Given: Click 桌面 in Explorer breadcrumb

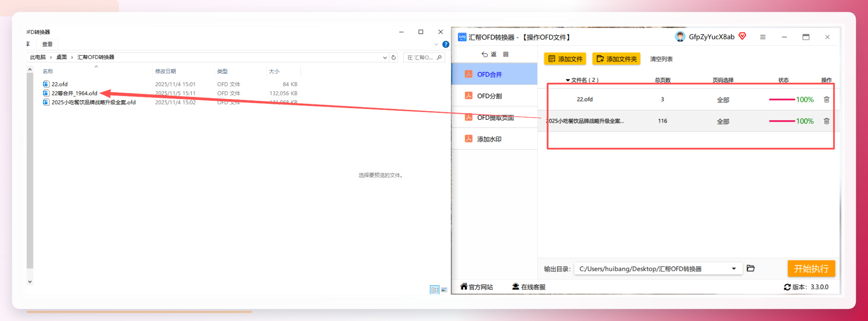Looking at the screenshot, I should pyautogui.click(x=62, y=57).
